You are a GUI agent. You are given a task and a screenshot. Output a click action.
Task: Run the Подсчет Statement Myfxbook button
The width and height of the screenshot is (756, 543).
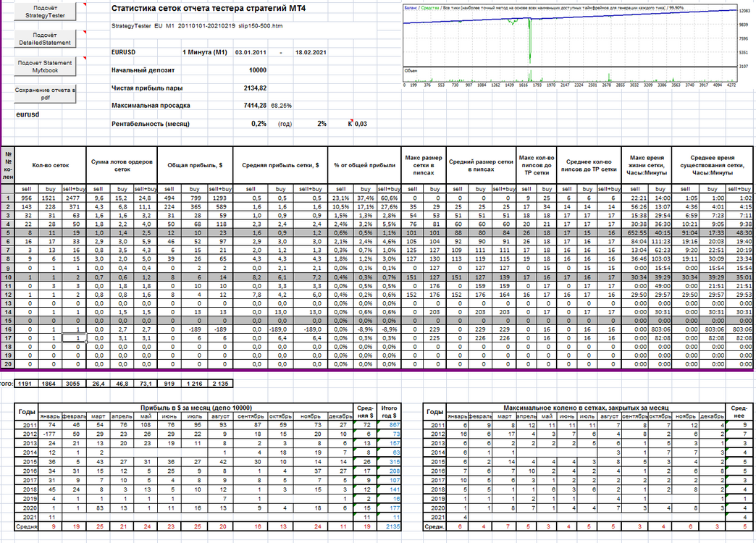[46, 67]
